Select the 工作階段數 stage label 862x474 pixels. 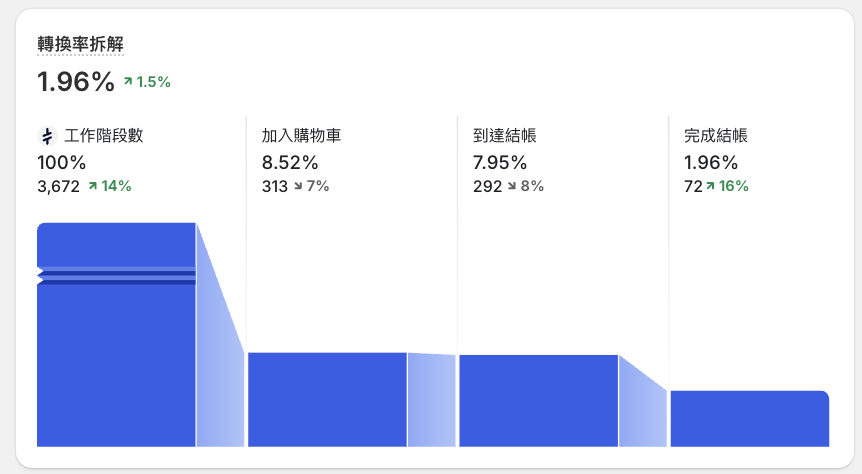pyautogui.click(x=104, y=136)
